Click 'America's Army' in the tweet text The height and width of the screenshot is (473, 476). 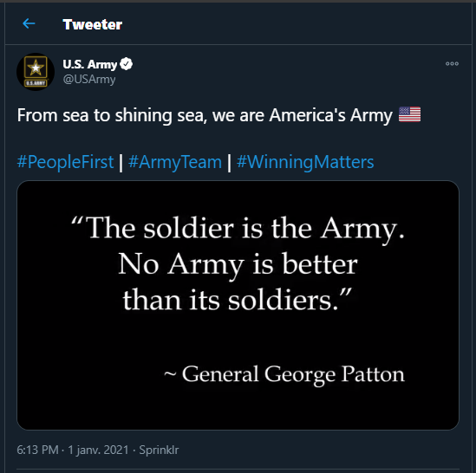coord(330,115)
